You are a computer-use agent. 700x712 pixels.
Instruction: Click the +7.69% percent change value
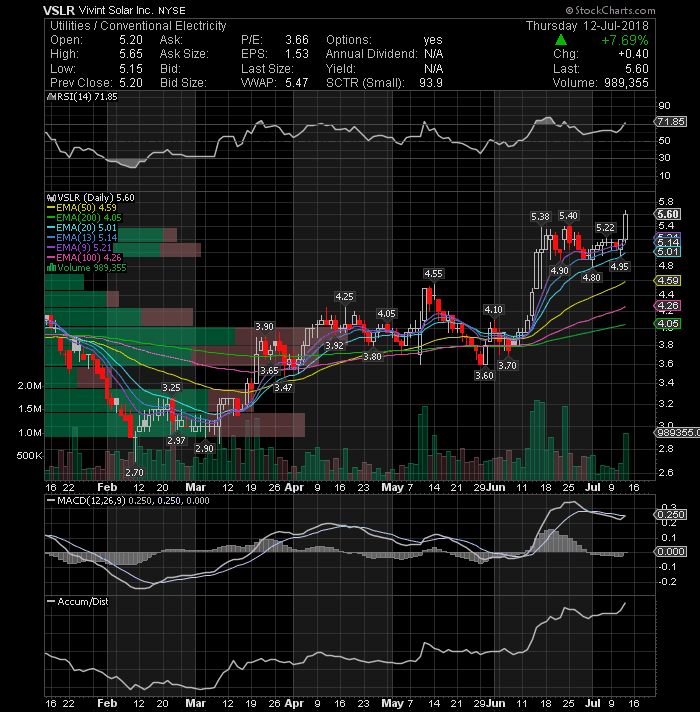625,40
